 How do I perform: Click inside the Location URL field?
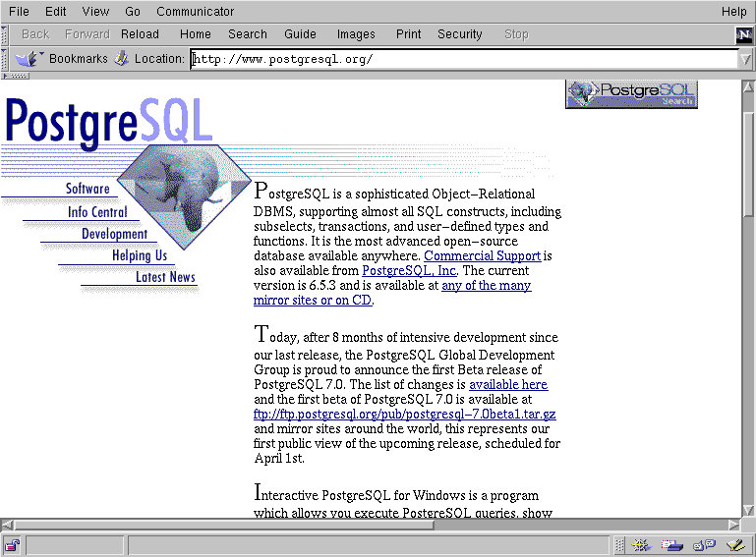[462, 59]
